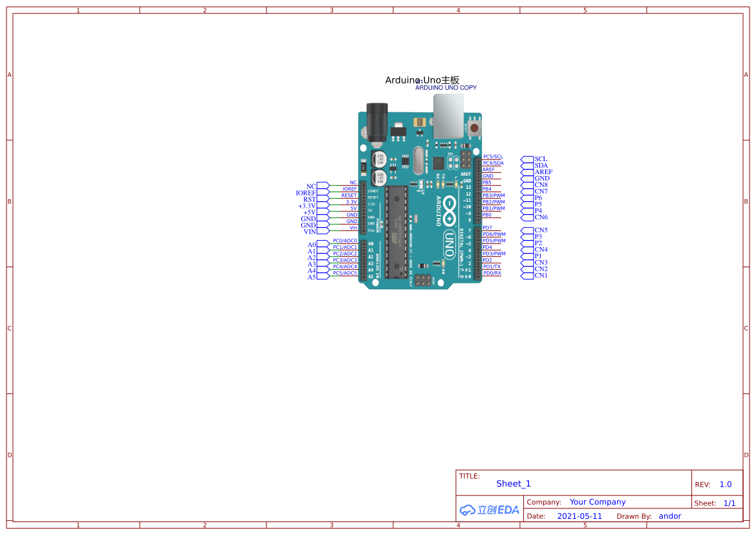
Task: Select the Arduino Uno board picture
Action: point(420,191)
